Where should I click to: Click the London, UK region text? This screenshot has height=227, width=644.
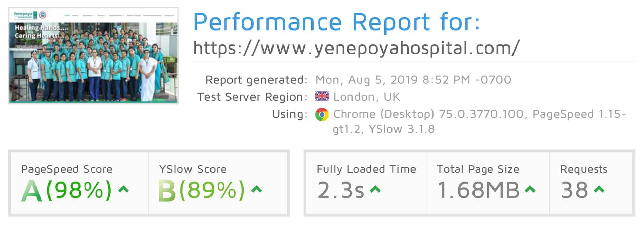(x=367, y=97)
